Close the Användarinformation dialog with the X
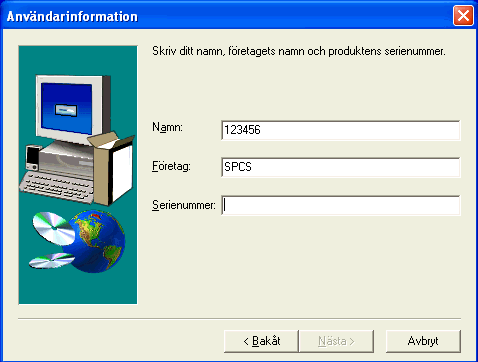Viewport: 478px width, 362px height. click(x=463, y=16)
